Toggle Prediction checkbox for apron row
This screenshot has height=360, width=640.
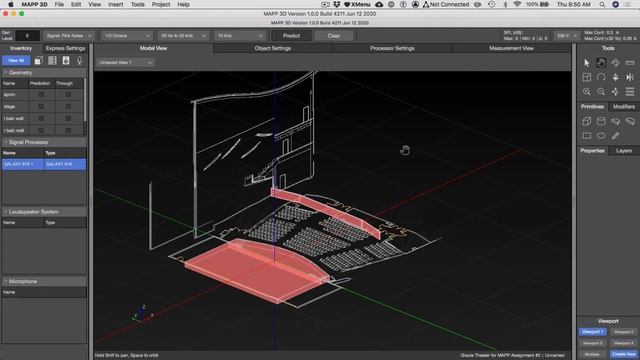click(x=41, y=94)
